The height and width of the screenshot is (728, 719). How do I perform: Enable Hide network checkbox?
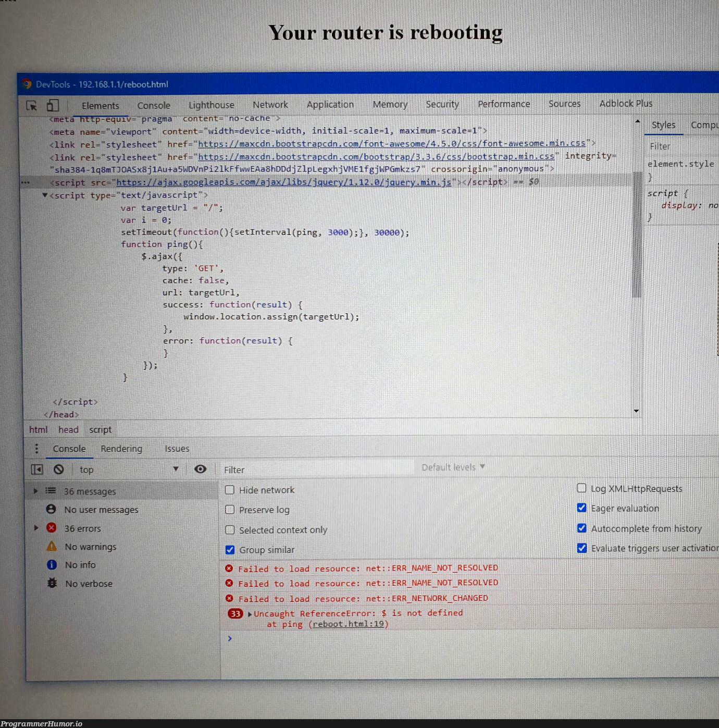pos(230,490)
